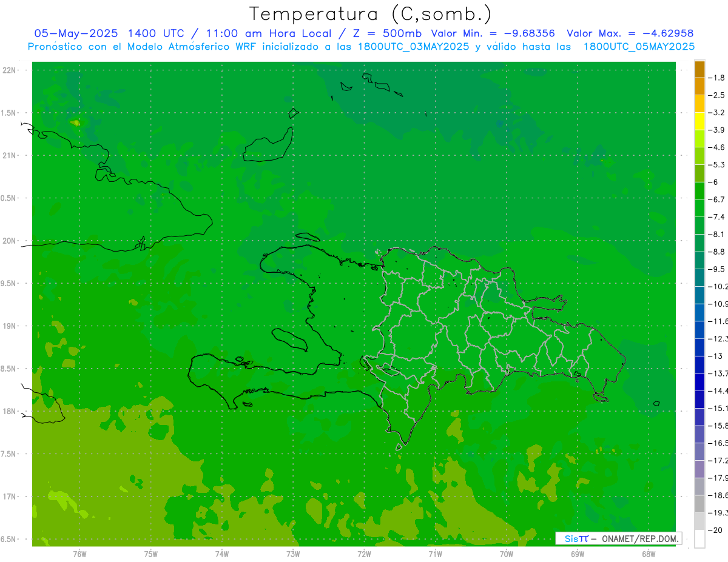Click the '19N' latitude label
The image size is (728, 562).
pyautogui.click(x=10, y=326)
